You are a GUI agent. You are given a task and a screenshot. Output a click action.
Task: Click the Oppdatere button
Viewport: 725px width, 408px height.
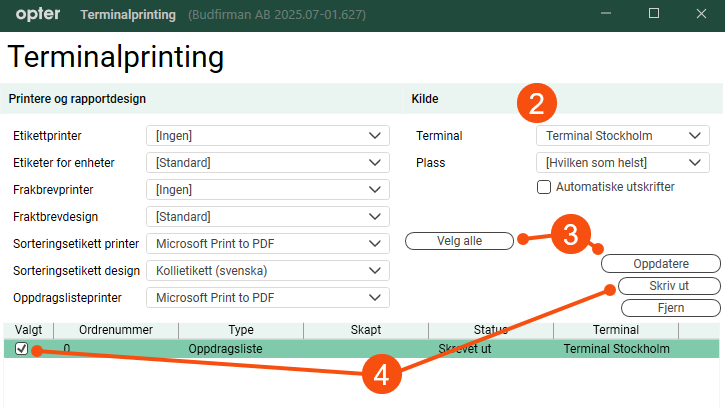point(660,264)
